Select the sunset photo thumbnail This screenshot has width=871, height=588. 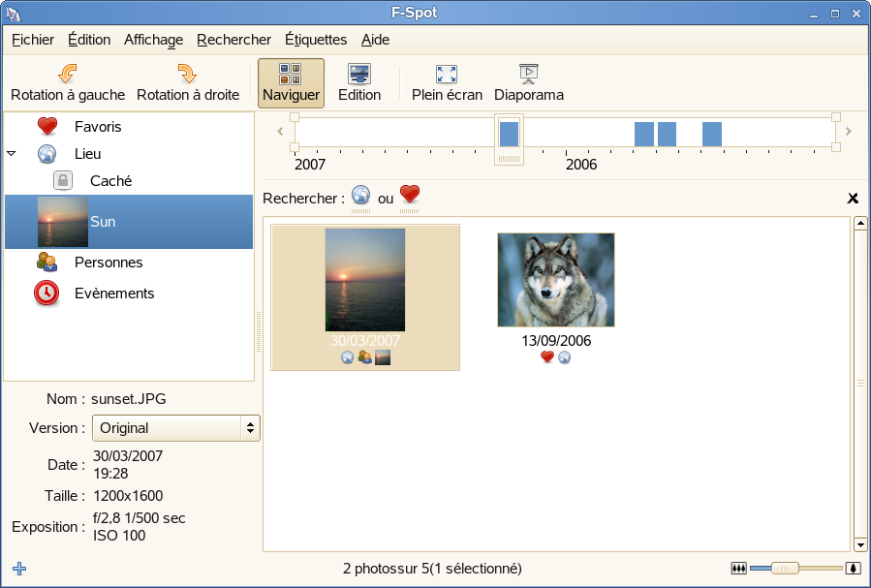365,280
